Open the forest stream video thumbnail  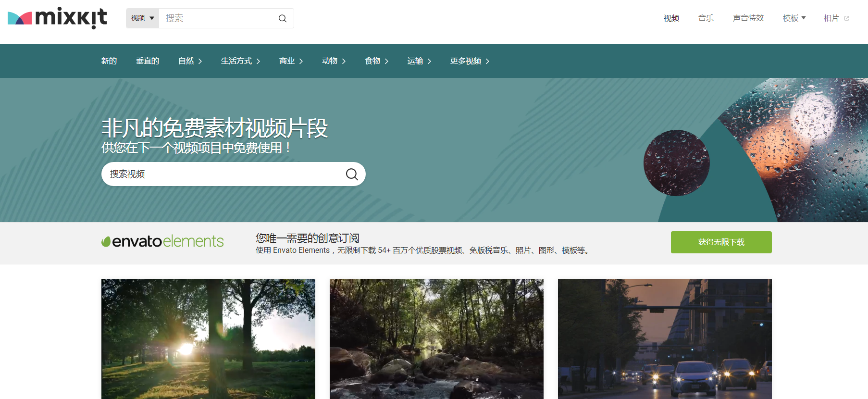tap(436, 339)
